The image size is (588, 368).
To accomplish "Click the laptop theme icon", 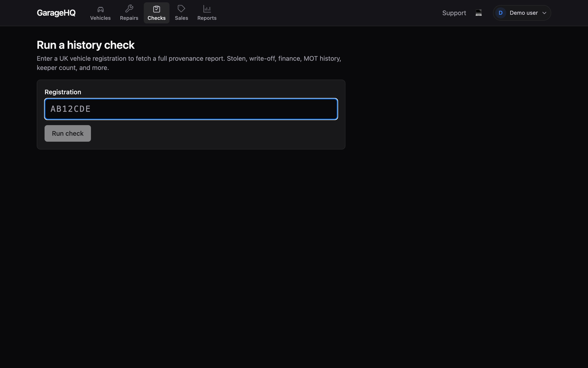I will pos(478,13).
